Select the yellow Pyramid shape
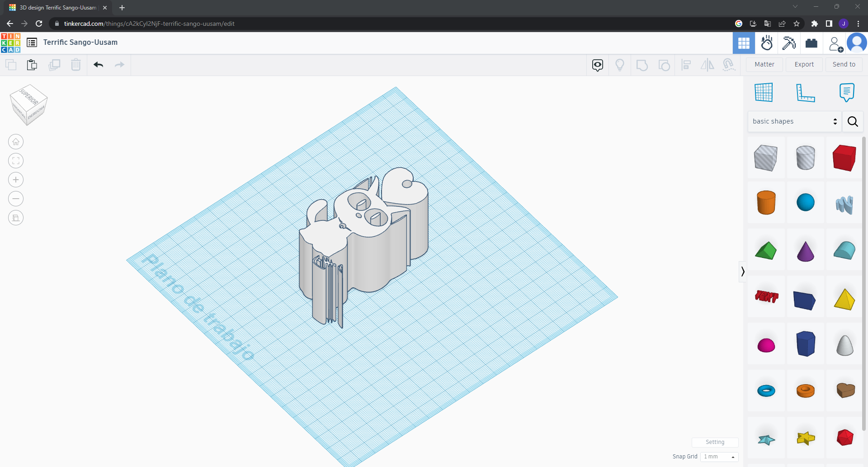Image resolution: width=868 pixels, height=467 pixels. (844, 299)
